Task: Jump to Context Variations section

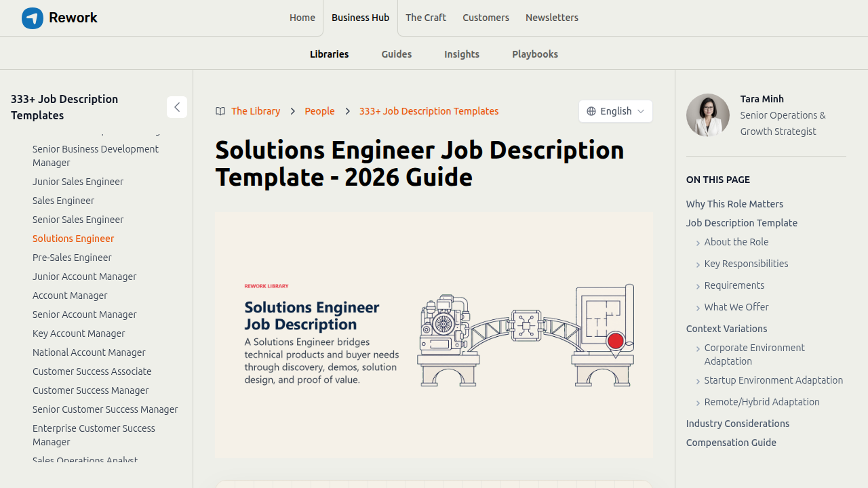Action: tap(727, 329)
